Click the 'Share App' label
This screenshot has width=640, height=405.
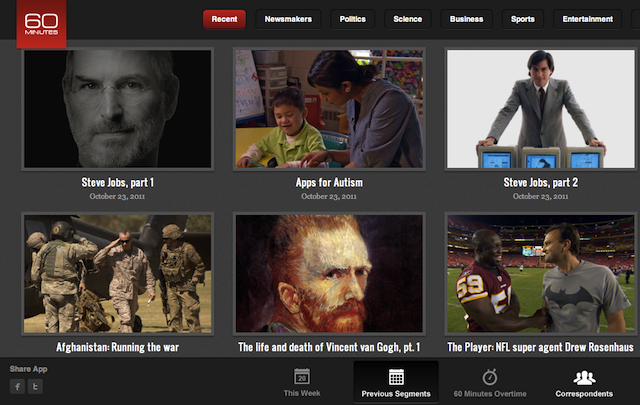point(29,369)
